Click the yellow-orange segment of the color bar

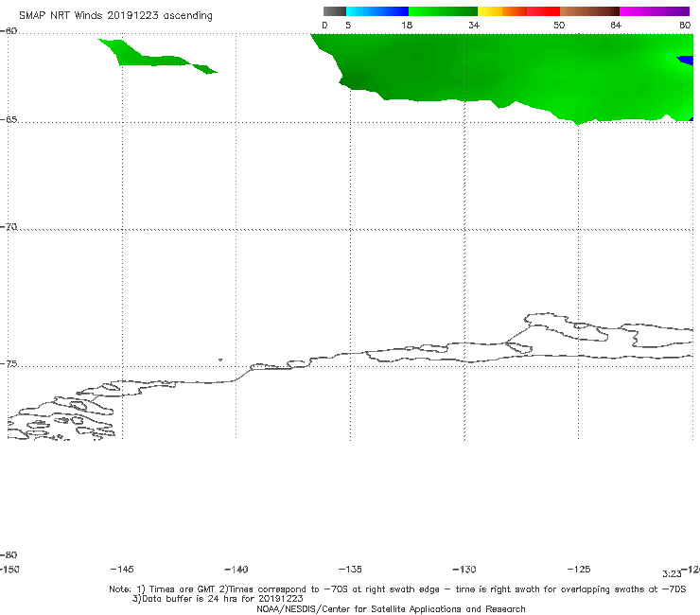point(502,11)
